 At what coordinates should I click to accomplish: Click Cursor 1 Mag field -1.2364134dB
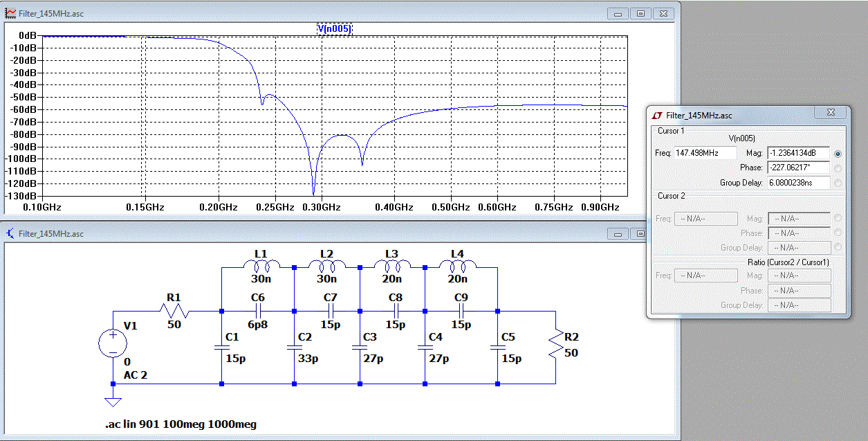(799, 153)
